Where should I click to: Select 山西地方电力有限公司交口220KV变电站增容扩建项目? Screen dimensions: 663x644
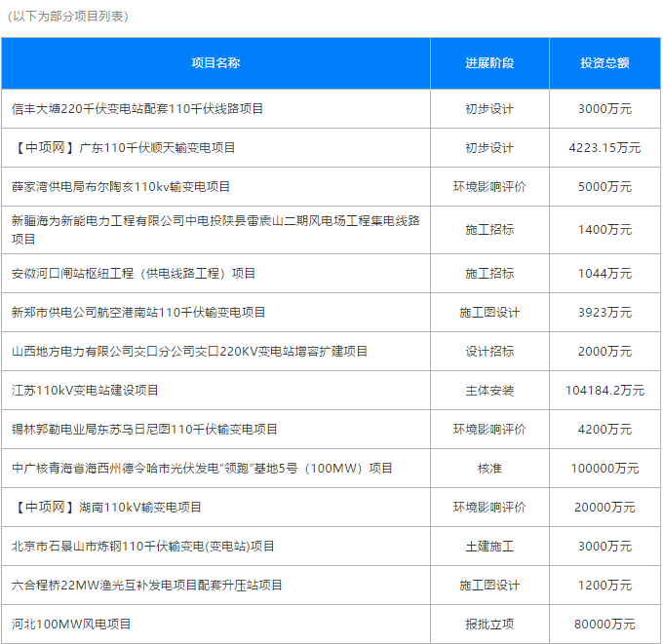[x=190, y=352]
